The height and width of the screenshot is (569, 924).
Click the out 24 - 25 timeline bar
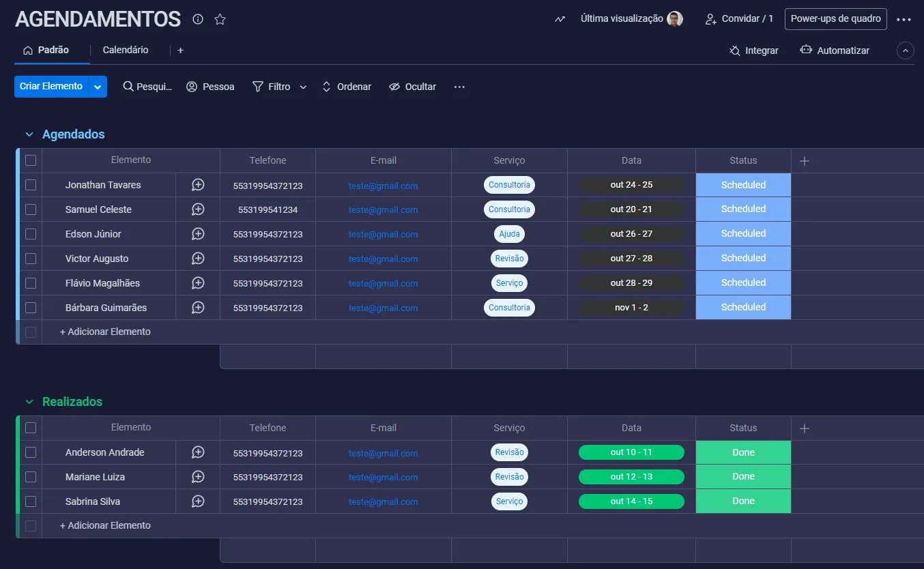(x=631, y=185)
